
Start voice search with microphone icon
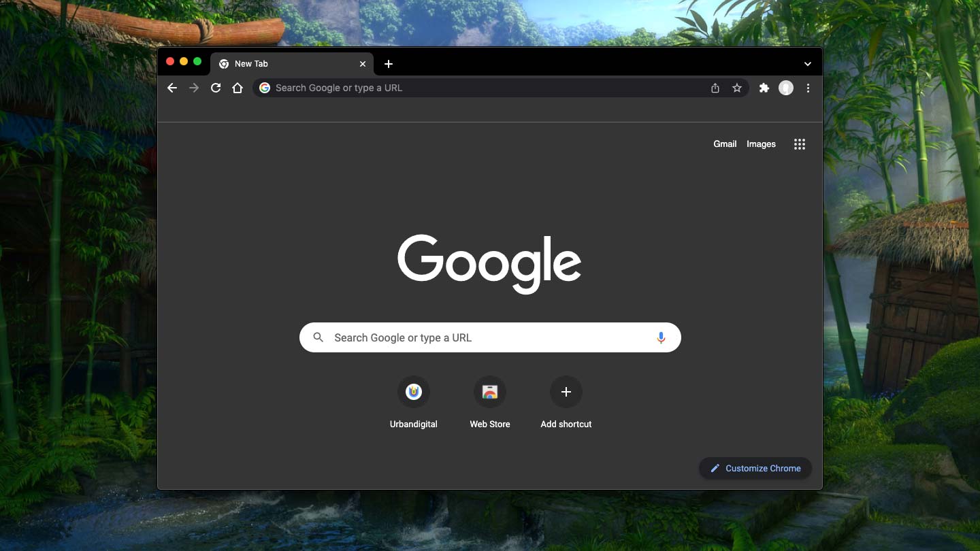pyautogui.click(x=661, y=337)
